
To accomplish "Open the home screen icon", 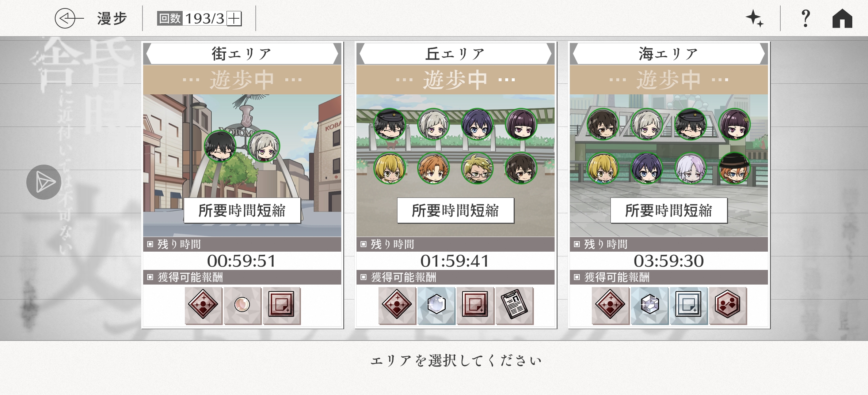I will 842,18.
